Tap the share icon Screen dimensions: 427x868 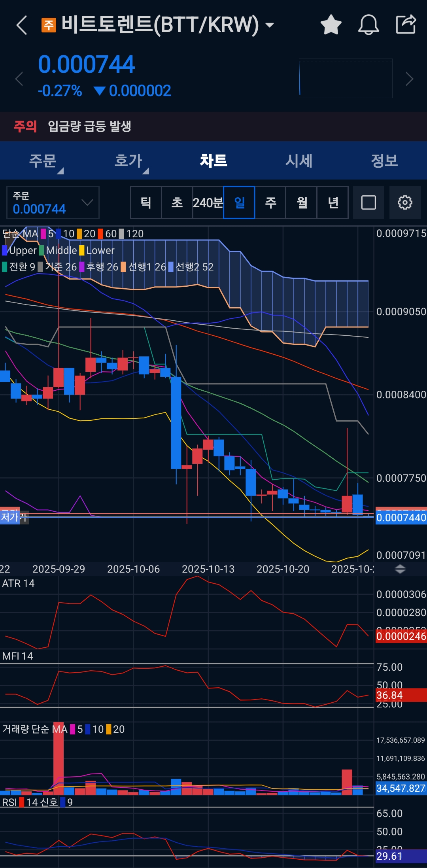pyautogui.click(x=406, y=24)
